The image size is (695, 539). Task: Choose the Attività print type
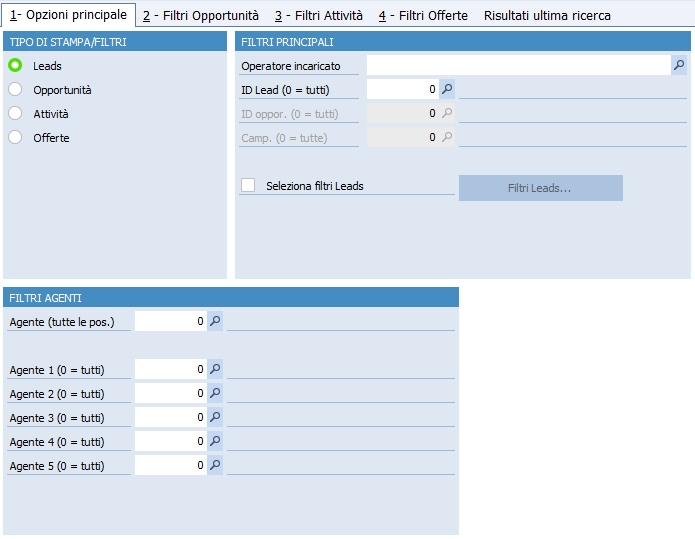coord(15,113)
